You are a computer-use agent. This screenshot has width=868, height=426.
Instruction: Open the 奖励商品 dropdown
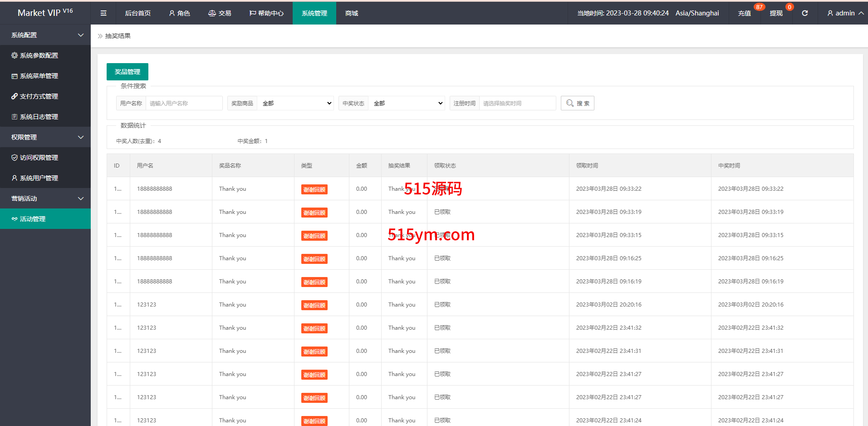click(295, 103)
